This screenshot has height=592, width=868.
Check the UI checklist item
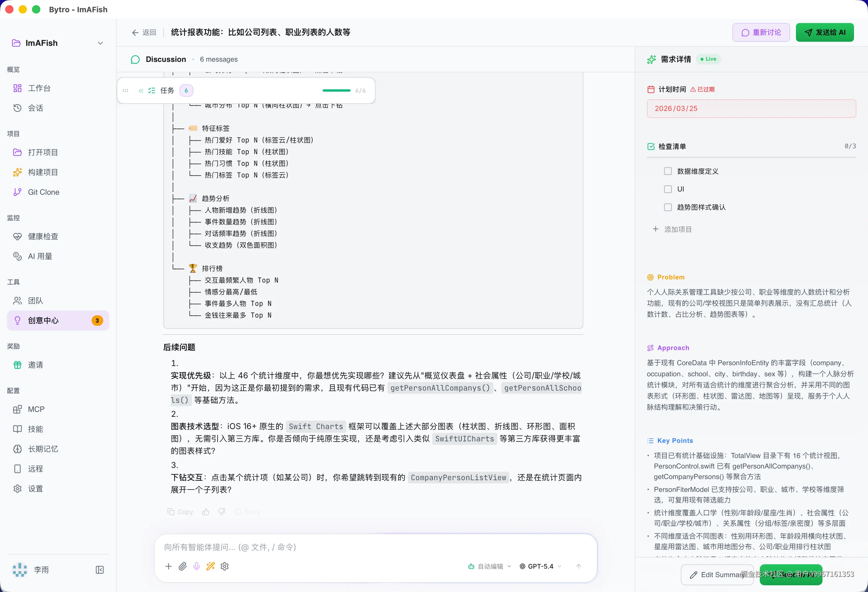[668, 189]
